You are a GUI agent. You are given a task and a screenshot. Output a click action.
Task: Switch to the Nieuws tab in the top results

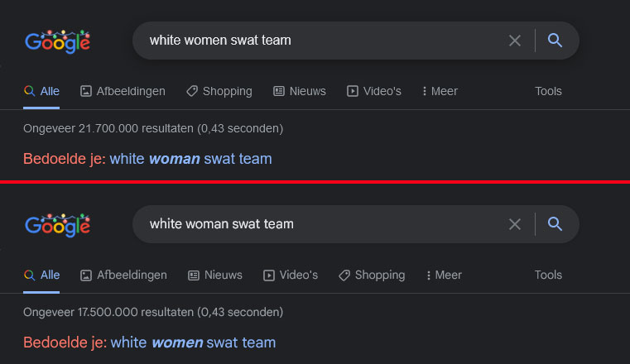300,91
